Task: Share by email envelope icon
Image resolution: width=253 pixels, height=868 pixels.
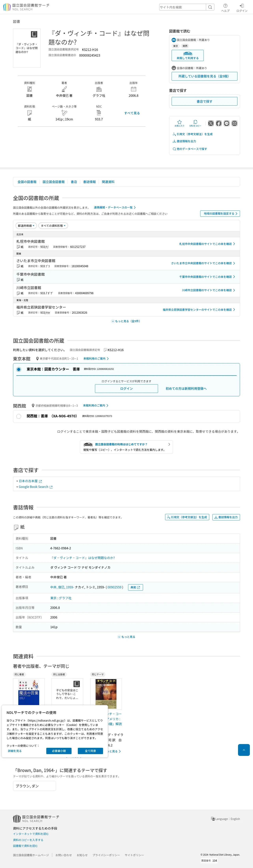Action: coord(234,123)
